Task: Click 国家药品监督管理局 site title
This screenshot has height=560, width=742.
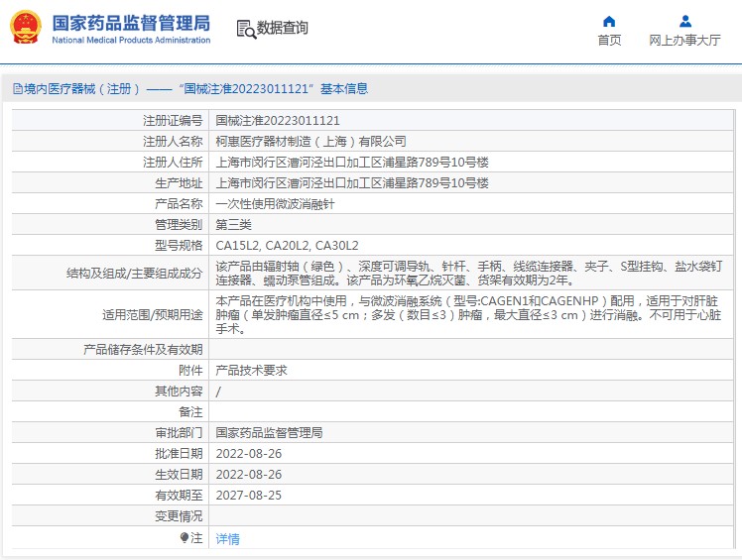Action: click(x=131, y=23)
